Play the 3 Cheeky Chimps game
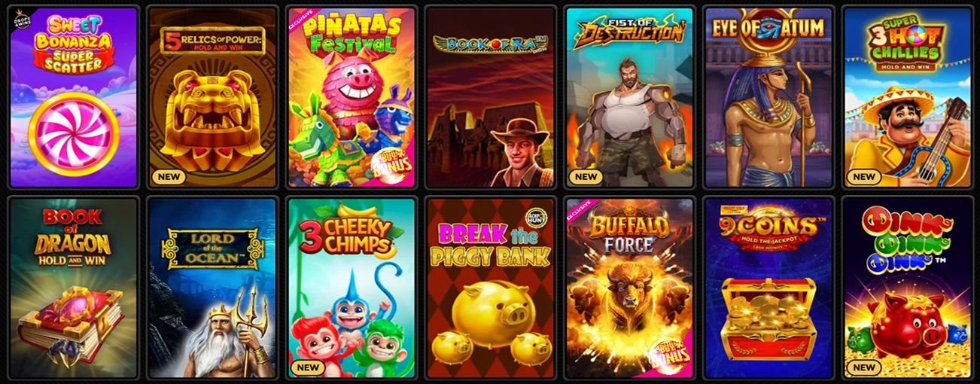The width and height of the screenshot is (980, 384). pos(352,288)
